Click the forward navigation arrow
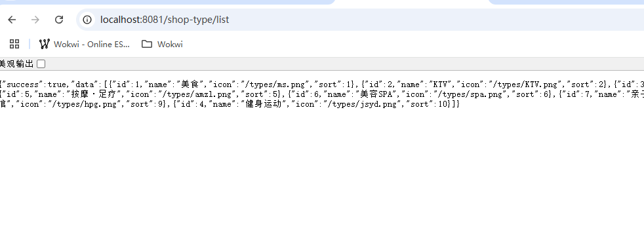 coord(35,20)
